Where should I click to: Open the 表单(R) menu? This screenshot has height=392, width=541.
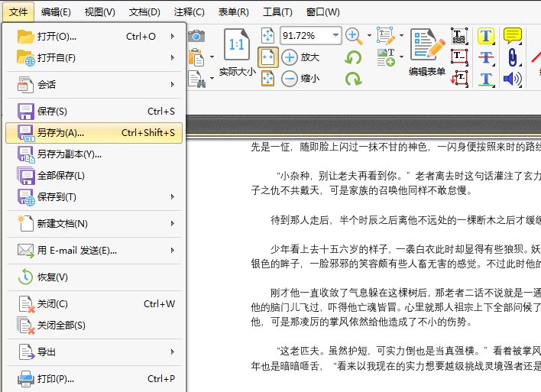coord(234,12)
